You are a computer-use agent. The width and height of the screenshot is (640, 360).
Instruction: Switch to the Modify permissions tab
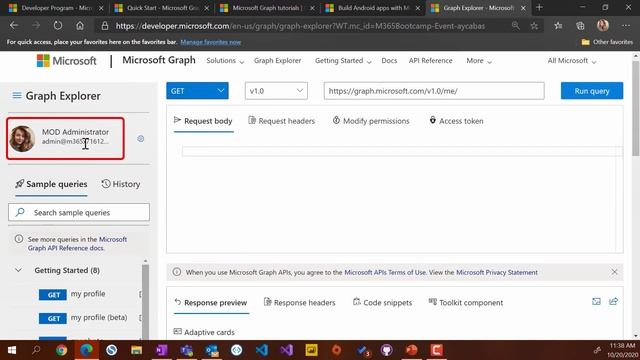pyautogui.click(x=371, y=121)
